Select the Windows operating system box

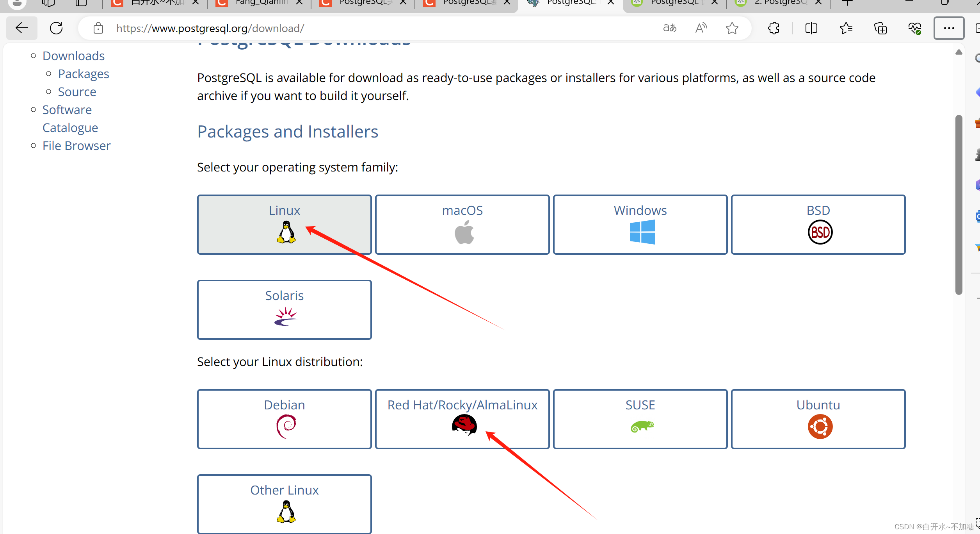[x=640, y=225]
